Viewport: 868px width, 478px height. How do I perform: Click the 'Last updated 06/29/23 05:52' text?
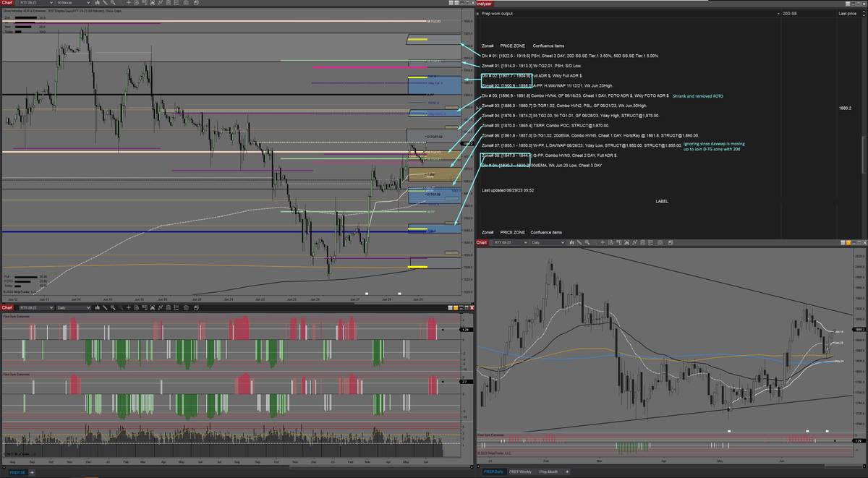(508, 190)
